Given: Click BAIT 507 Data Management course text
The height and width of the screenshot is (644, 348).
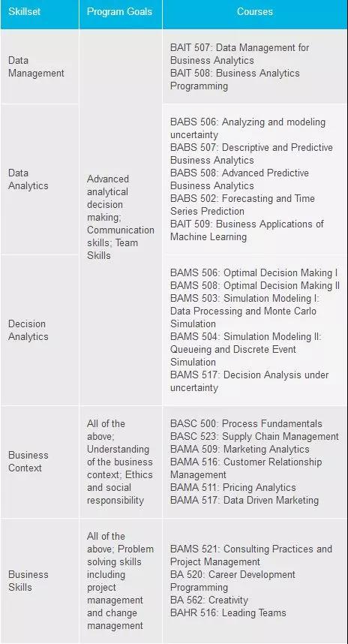Looking at the screenshot, I should [x=240, y=54].
